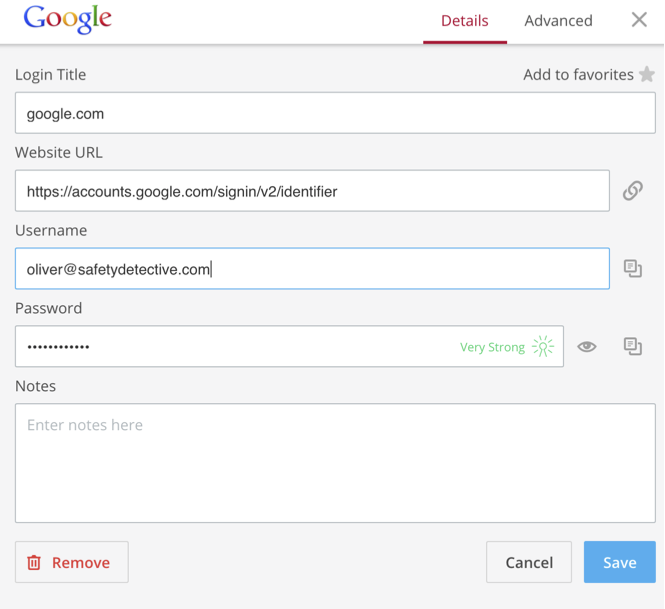This screenshot has width=665, height=609.
Task: Focus the Website URL field
Action: (x=312, y=191)
